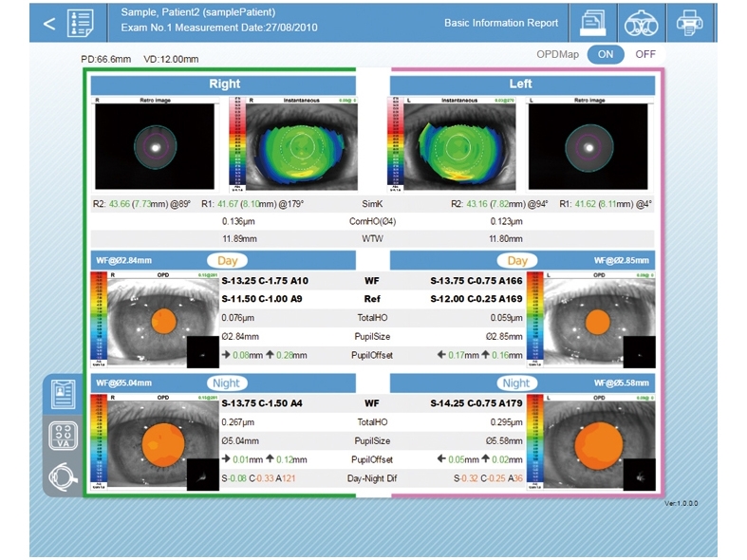The height and width of the screenshot is (560, 747).
Task: Click the right Day OPD color scale
Action: [x=99, y=320]
